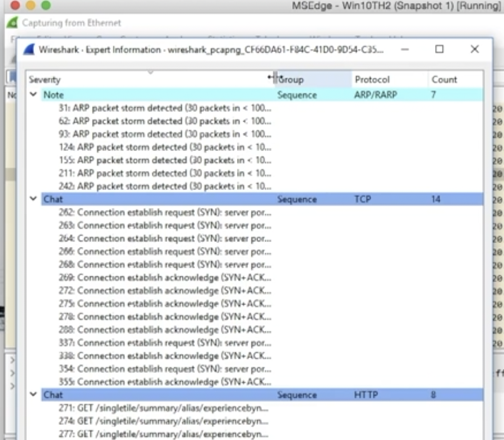Select packet 268 SYN connection request
The width and height of the screenshot is (504, 440).
pyautogui.click(x=165, y=265)
